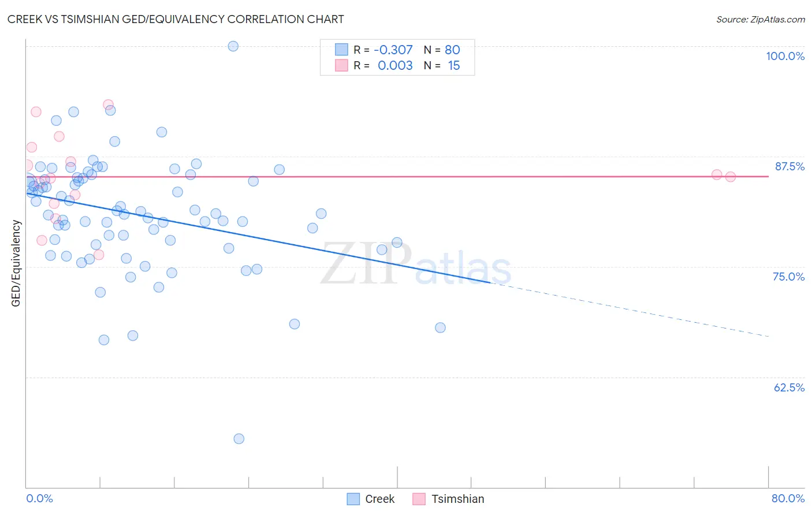Click the blue Creek swatch in bottom legend
This screenshot has width=812, height=515.
pos(353,499)
